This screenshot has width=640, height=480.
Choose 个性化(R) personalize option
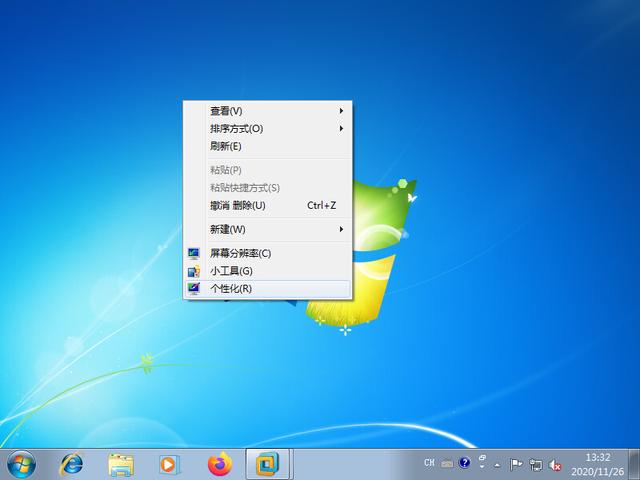[x=267, y=289]
